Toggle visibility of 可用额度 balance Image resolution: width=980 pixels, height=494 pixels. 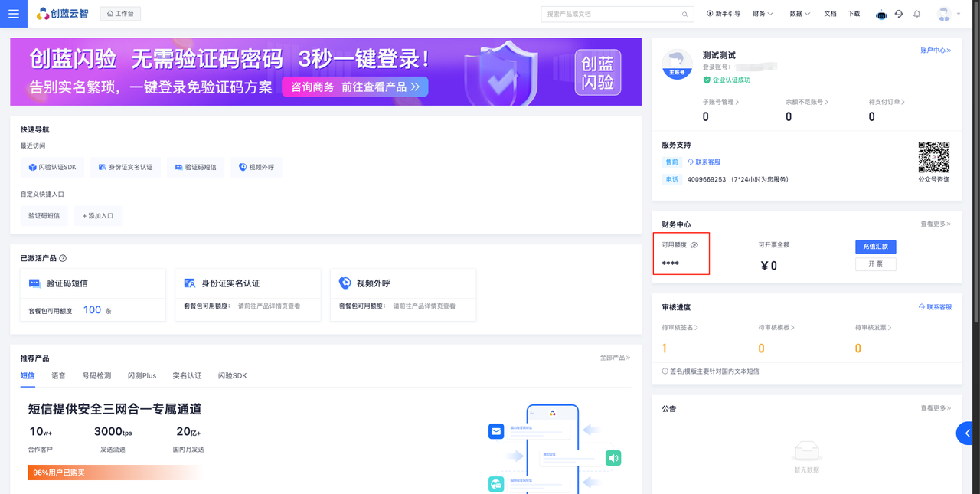coord(694,245)
